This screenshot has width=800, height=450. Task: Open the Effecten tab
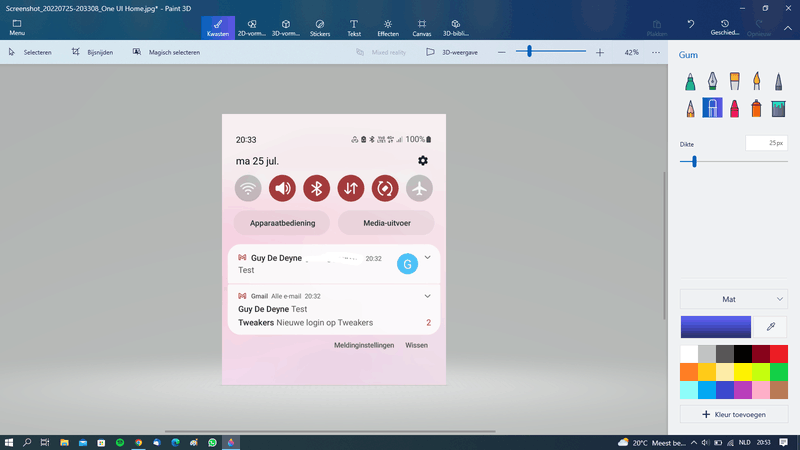pos(388,28)
